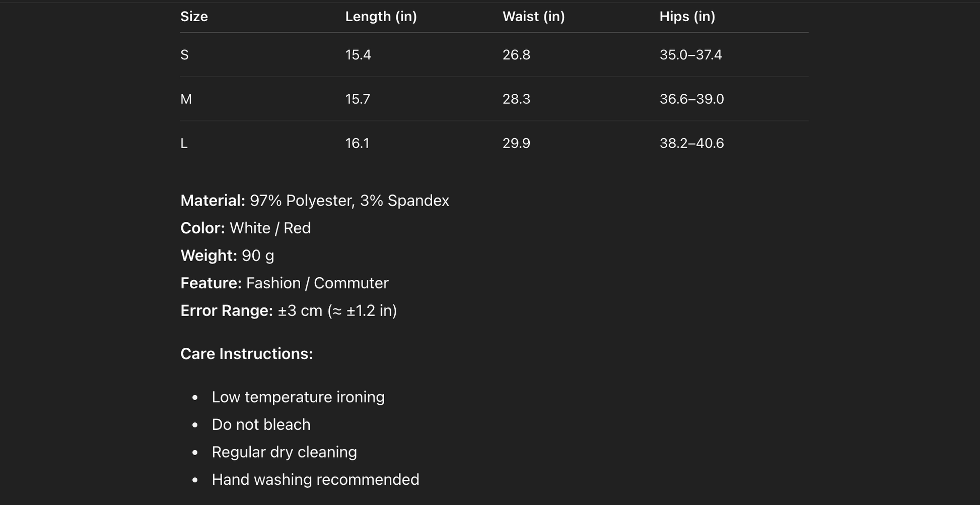The image size is (980, 505).
Task: Click the 38.2–40.6 hips value
Action: click(x=691, y=144)
